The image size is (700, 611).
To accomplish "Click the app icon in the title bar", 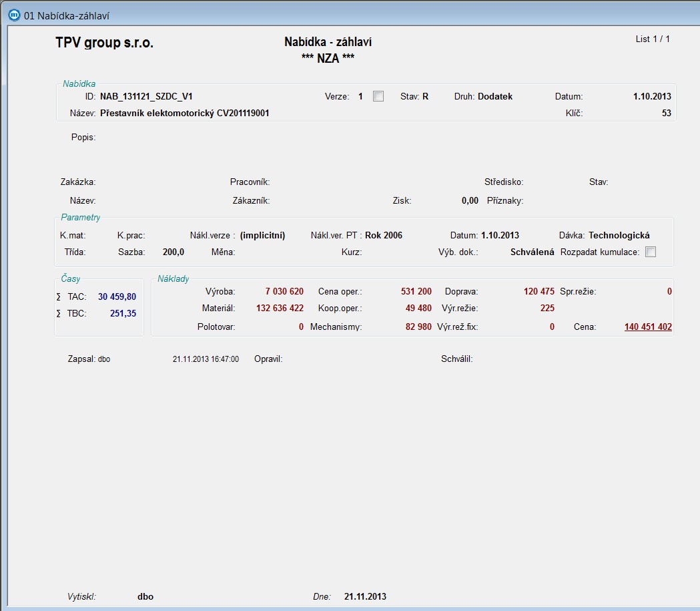I will 13,16.
